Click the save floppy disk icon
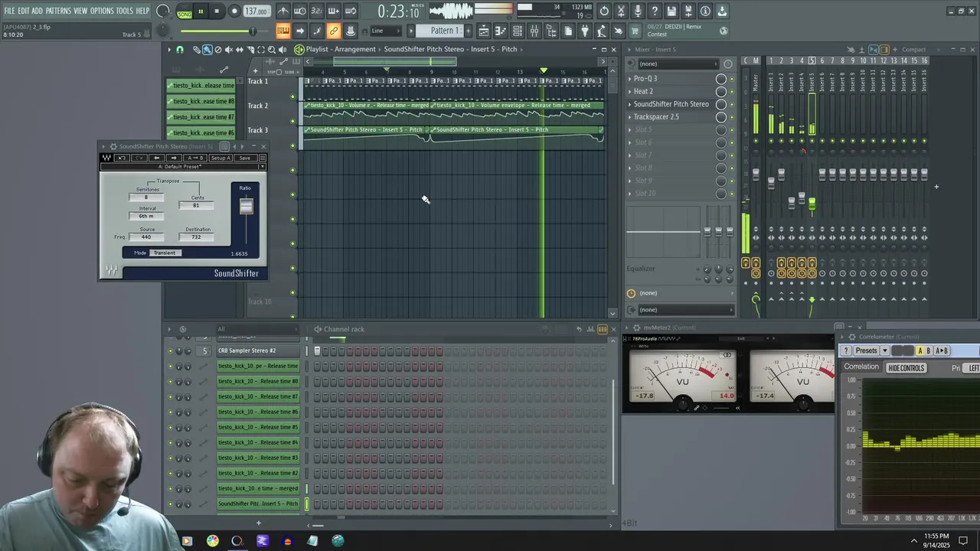The image size is (980, 551). pos(671,11)
